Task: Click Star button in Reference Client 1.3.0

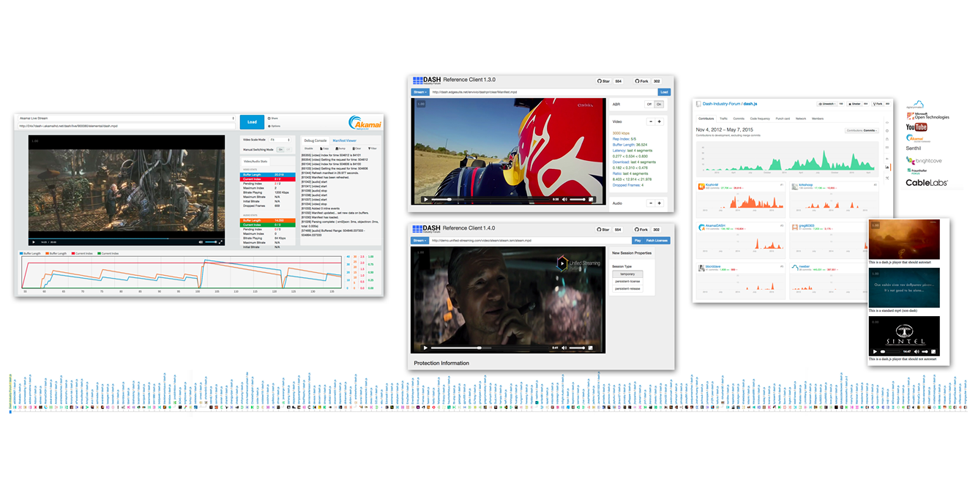Action: pos(603,81)
